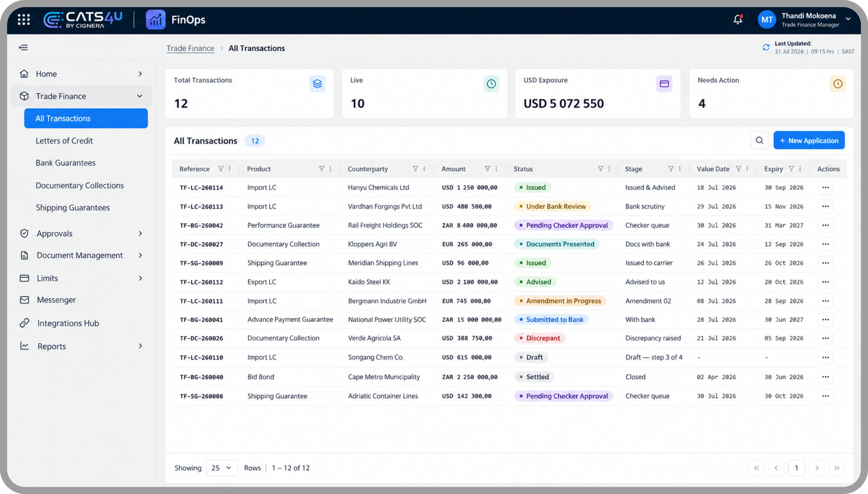Viewport: 868px width, 494px height.
Task: Select Letters of Credit in sidebar
Action: pos(64,140)
